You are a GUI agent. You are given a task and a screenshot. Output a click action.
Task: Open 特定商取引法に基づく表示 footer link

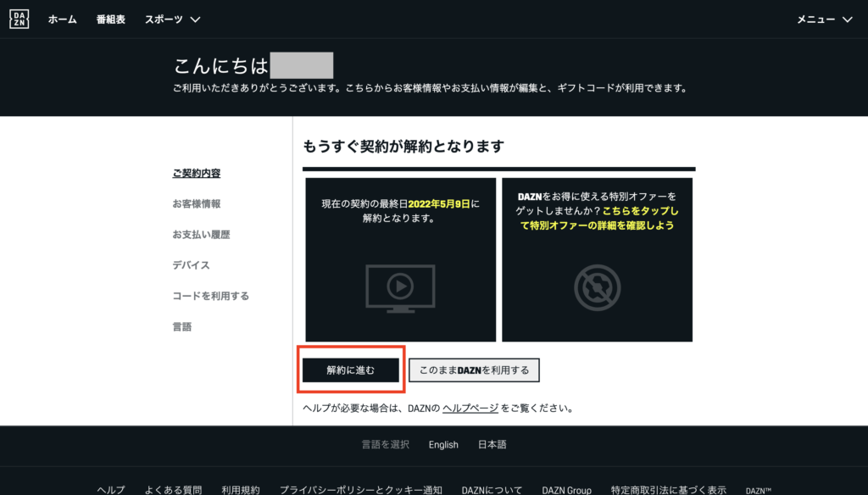pyautogui.click(x=669, y=490)
